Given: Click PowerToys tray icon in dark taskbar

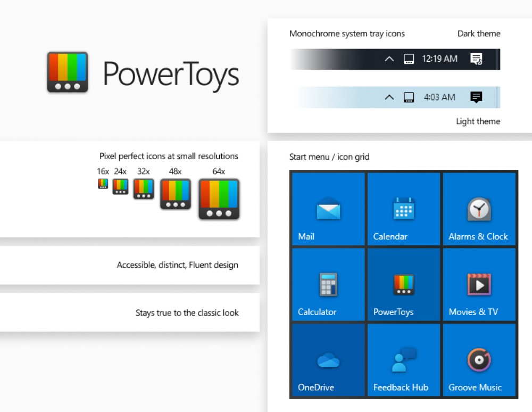Looking at the screenshot, I should click(409, 59).
